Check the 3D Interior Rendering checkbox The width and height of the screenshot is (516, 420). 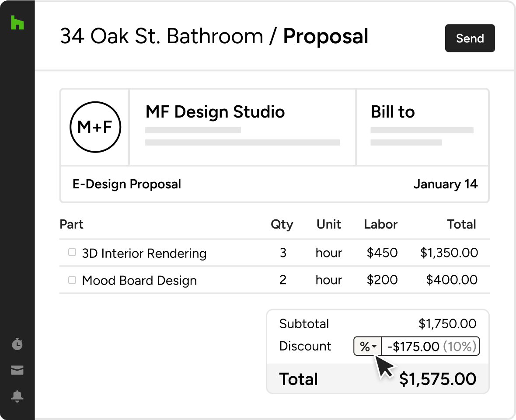tap(72, 253)
